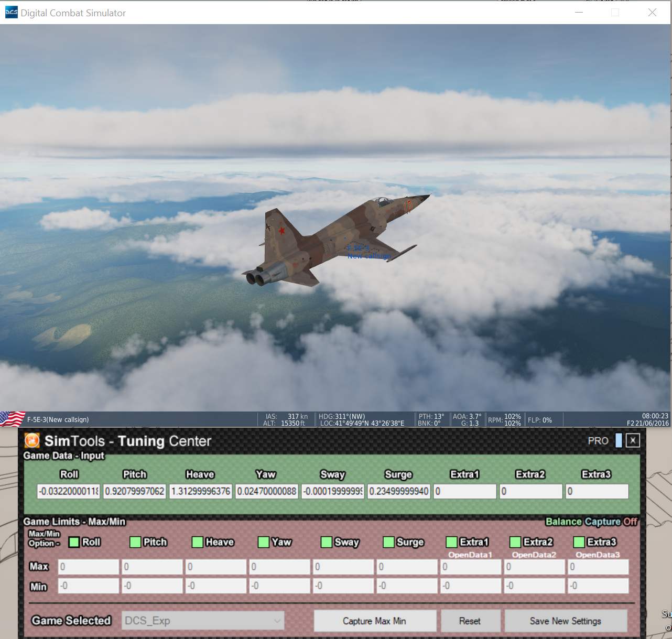Click the Roll game data input field
672x639 pixels.
[x=69, y=491]
